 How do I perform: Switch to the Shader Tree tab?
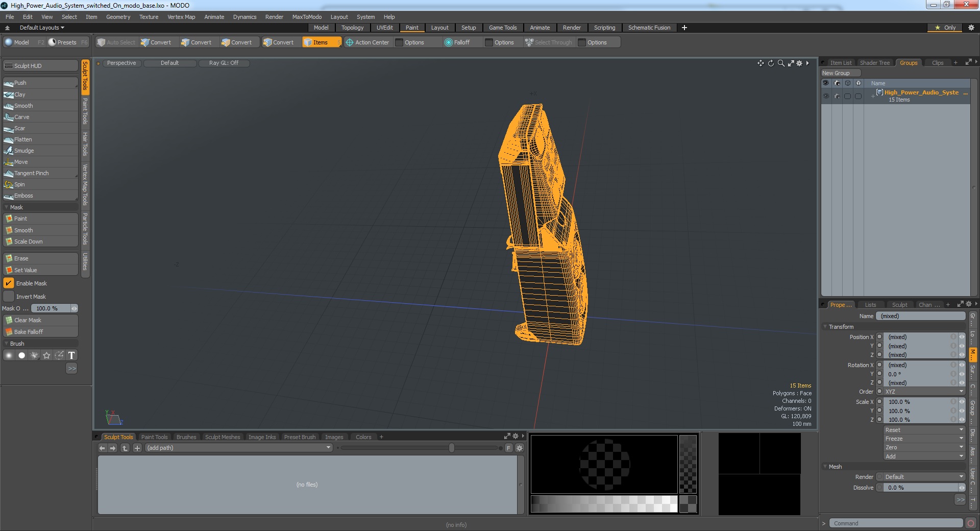pyautogui.click(x=874, y=63)
